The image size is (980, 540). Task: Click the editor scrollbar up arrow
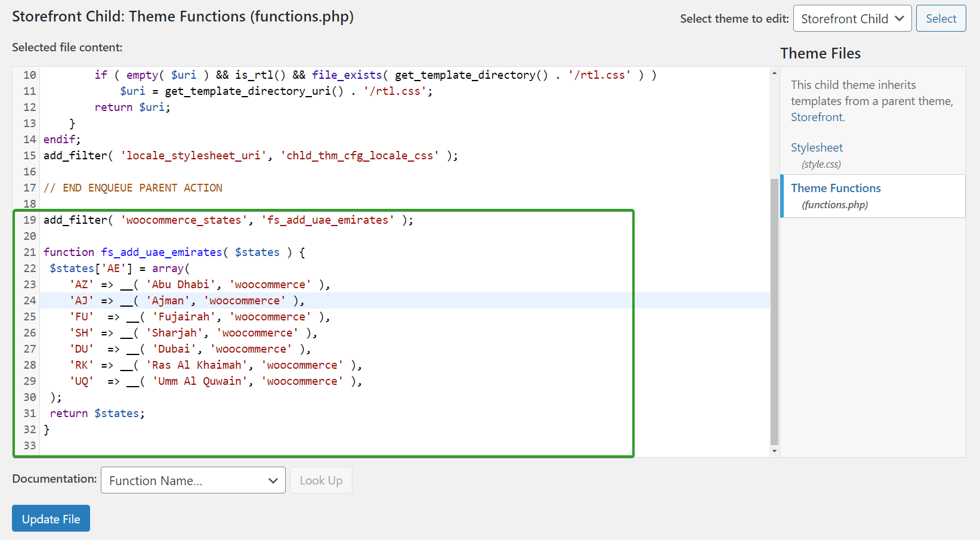[x=774, y=73]
